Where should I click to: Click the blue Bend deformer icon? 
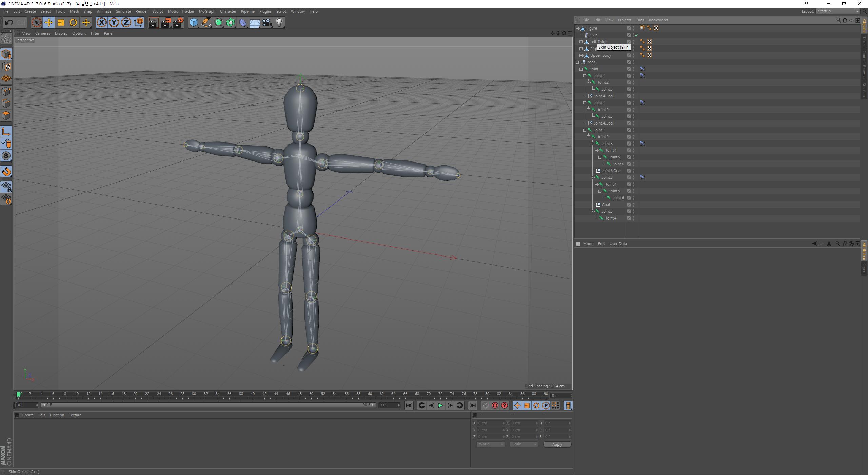pyautogui.click(x=243, y=23)
